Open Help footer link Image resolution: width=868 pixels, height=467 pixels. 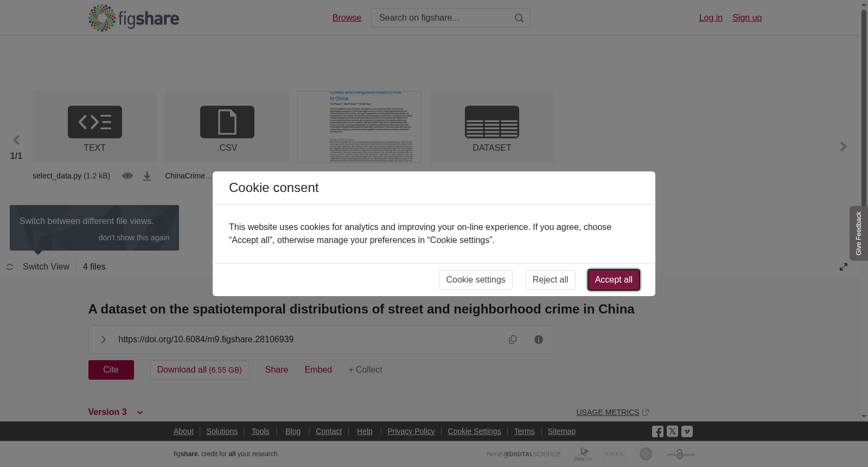(365, 431)
